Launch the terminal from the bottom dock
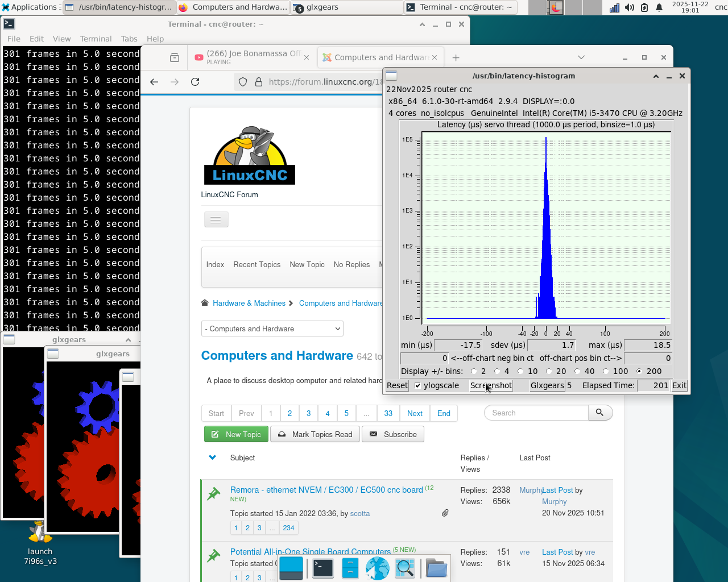This screenshot has width=728, height=582. coord(322,568)
